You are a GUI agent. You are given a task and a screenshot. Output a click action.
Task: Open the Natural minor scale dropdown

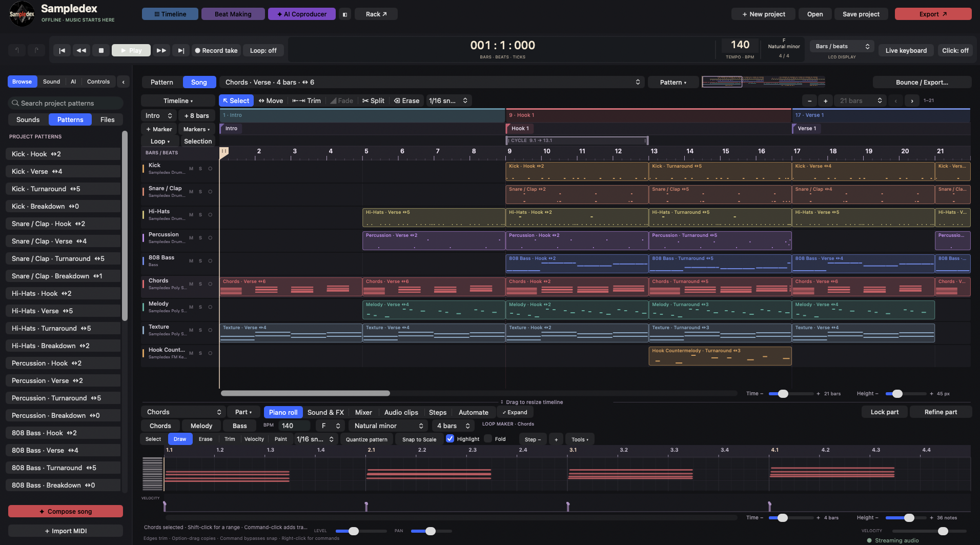pos(389,426)
